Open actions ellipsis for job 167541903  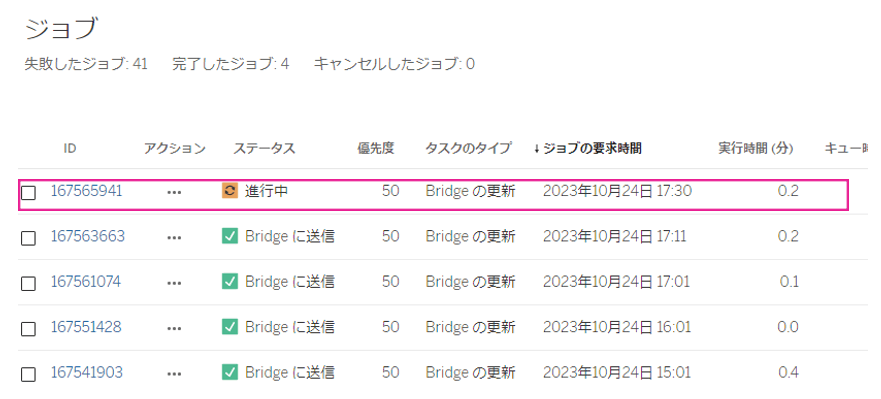174,374
